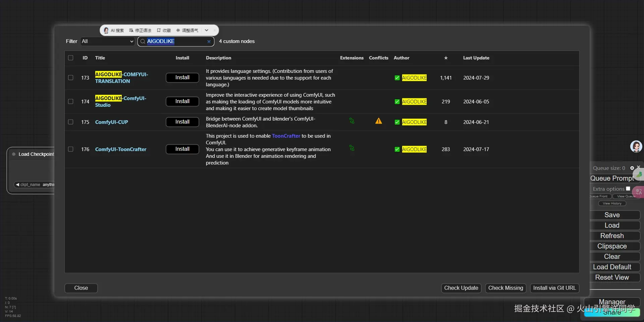The height and width of the screenshot is (322, 644).
Task: Toggle the select-all checkbox in table header
Action: coord(70,58)
